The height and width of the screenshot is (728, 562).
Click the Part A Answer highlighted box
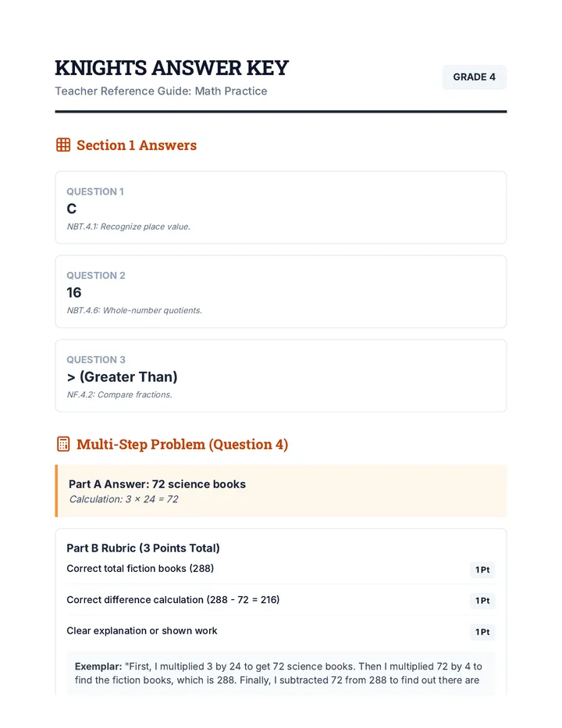281,491
